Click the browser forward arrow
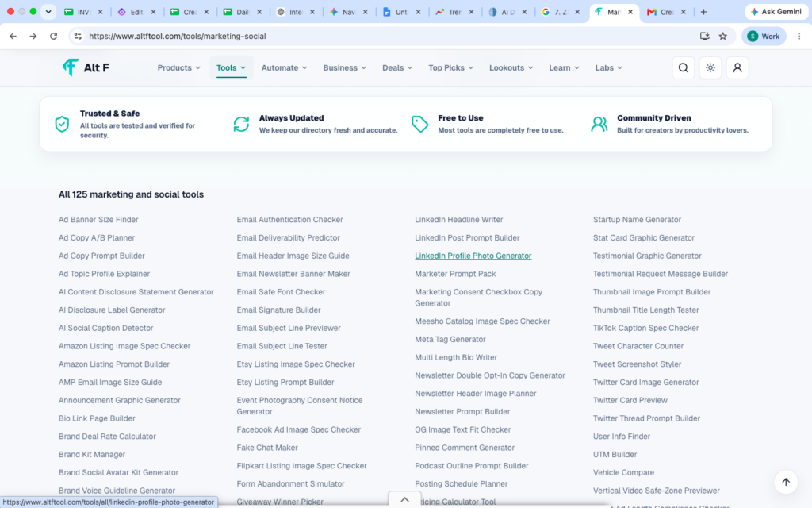812x508 pixels. [33, 37]
